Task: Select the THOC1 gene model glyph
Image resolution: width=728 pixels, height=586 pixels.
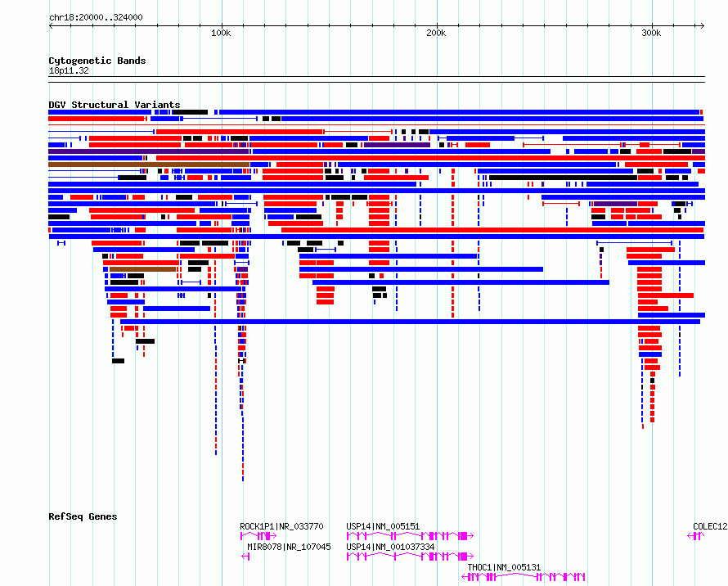Action: point(524,577)
